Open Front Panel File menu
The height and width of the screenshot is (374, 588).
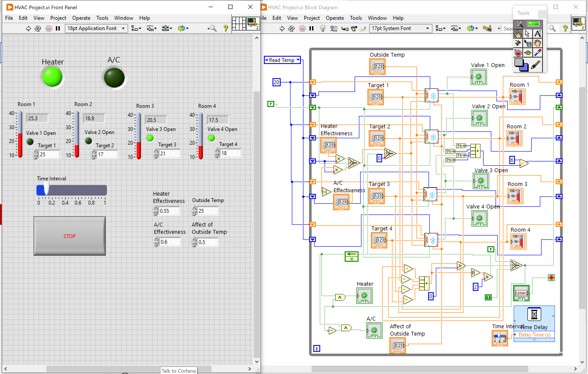9,18
